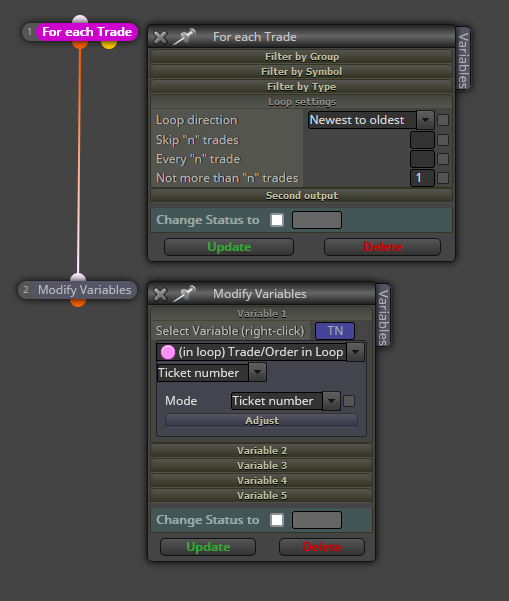
Task: Expand Variable 4 section
Action: point(261,480)
